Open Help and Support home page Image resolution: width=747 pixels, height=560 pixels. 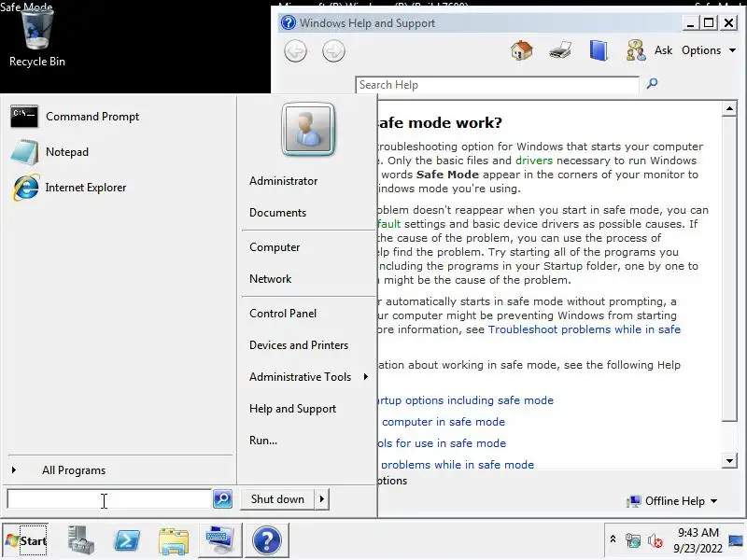pyautogui.click(x=521, y=50)
